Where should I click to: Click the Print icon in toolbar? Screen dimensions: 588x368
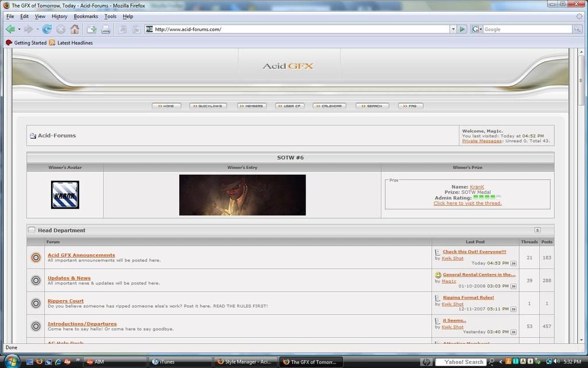click(106, 29)
